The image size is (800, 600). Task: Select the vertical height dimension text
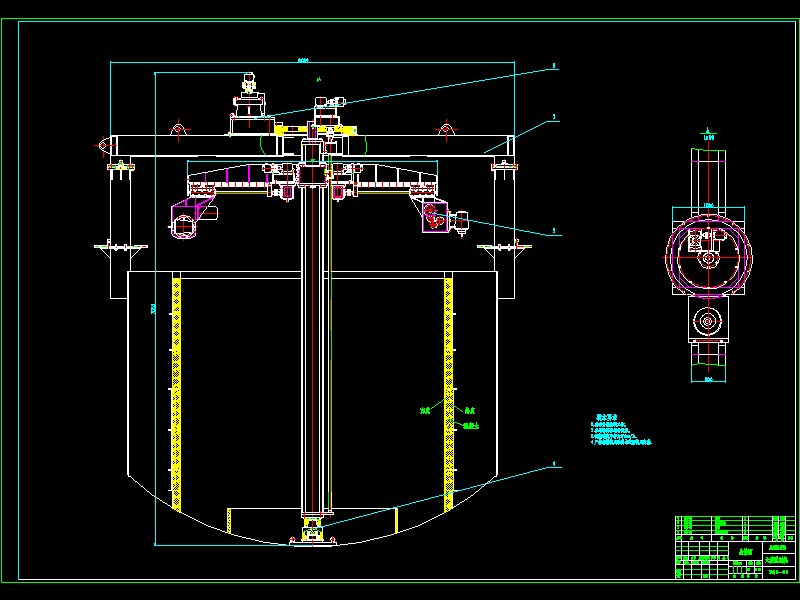(154, 309)
